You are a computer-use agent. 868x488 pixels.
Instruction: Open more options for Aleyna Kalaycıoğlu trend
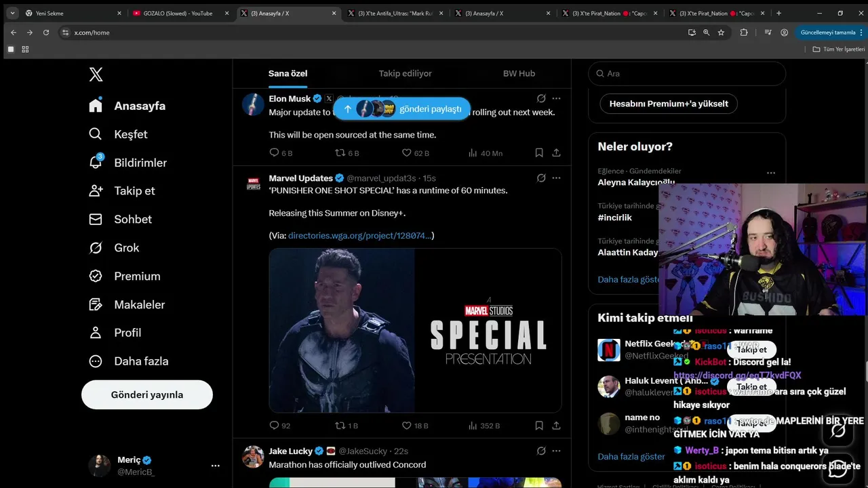tap(771, 173)
